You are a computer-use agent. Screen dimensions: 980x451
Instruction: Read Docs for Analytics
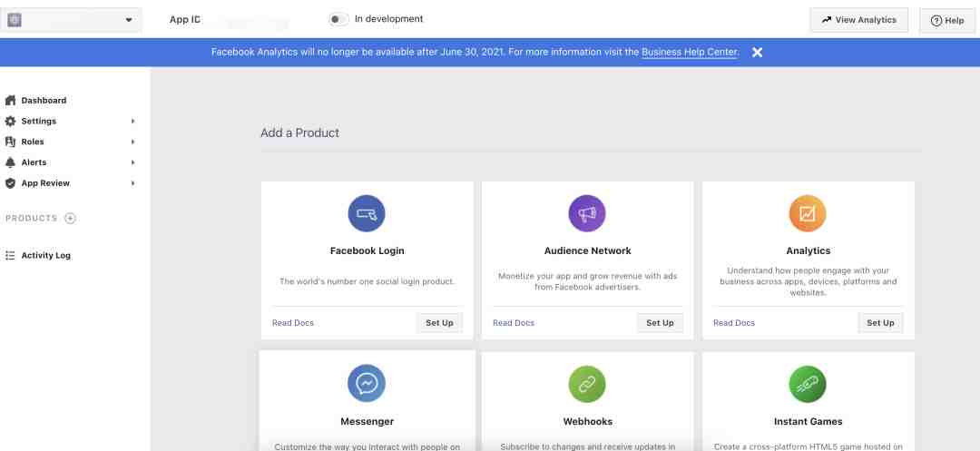734,323
